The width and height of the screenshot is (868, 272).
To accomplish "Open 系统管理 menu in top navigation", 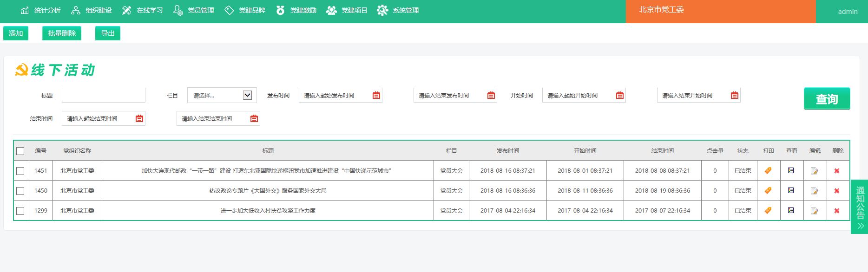I will click(398, 10).
